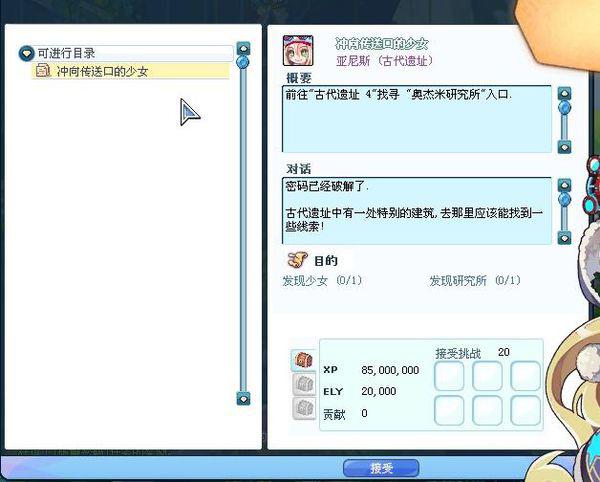Click the 对话 dialogue text box

tap(417, 210)
